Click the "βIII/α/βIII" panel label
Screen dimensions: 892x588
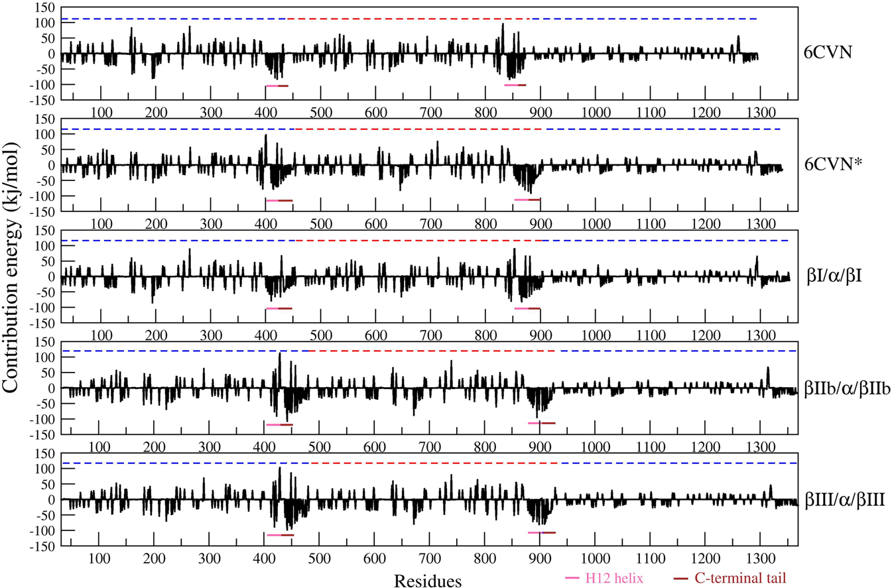tap(845, 499)
